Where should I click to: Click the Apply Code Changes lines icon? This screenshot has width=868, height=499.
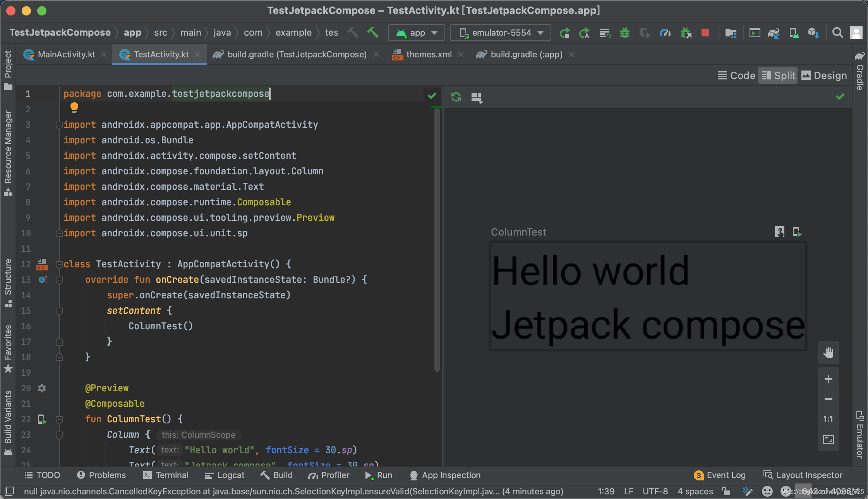(605, 33)
